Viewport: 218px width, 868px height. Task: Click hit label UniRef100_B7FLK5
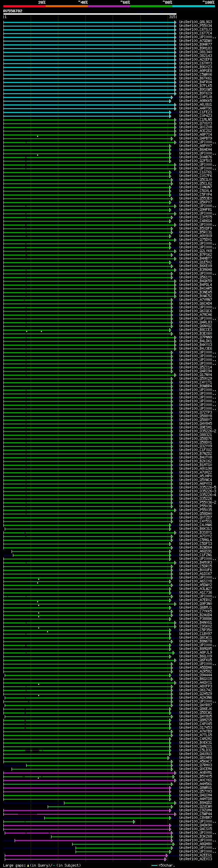(x=196, y=86)
